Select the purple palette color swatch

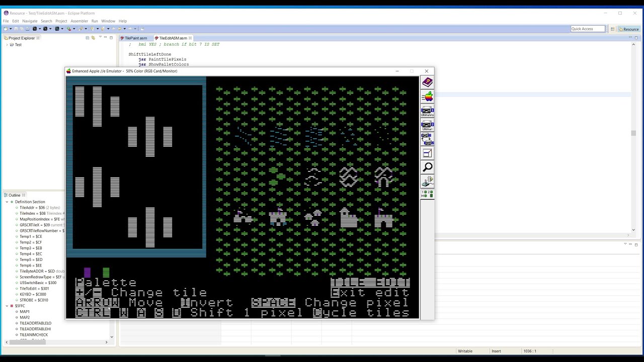87,273
